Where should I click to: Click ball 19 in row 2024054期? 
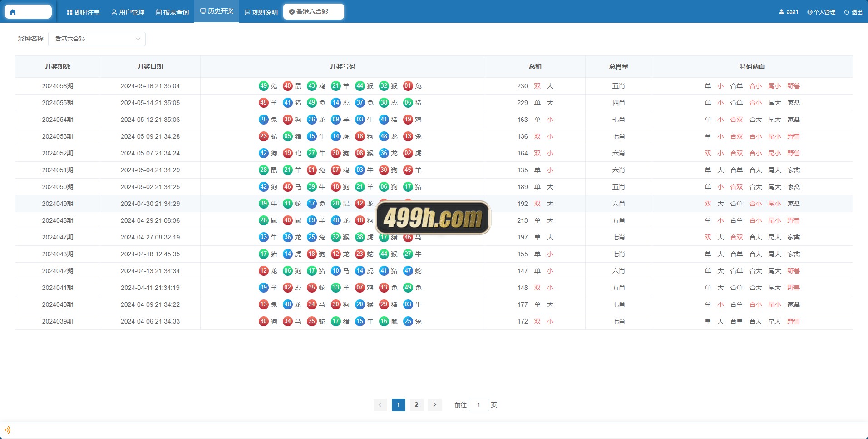click(408, 119)
